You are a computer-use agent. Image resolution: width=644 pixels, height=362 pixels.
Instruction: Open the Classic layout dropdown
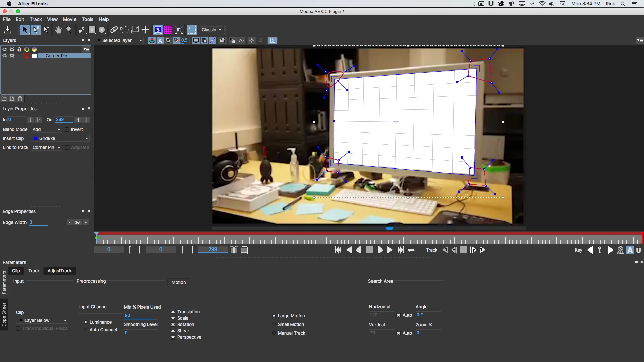(x=211, y=30)
